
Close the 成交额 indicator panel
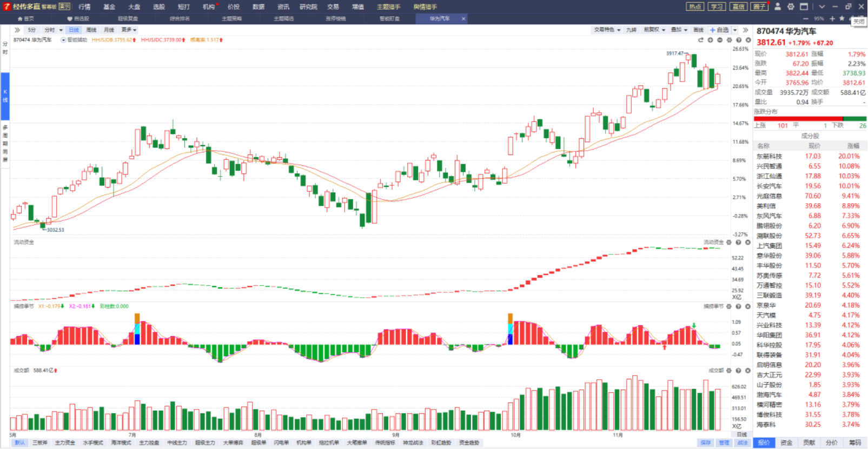click(748, 370)
